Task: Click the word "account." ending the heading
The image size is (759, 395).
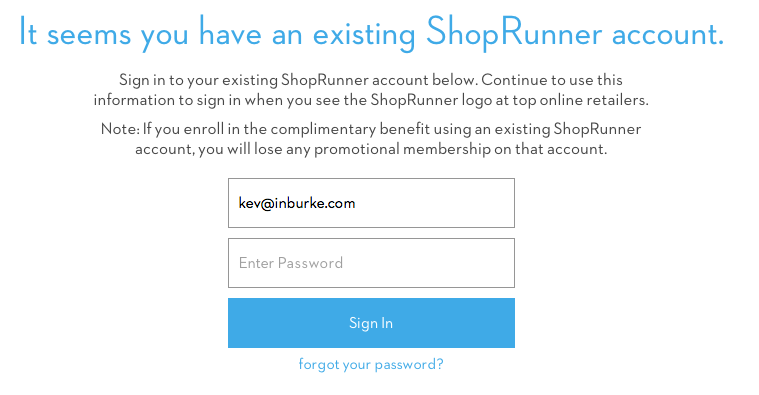Action: [668, 34]
